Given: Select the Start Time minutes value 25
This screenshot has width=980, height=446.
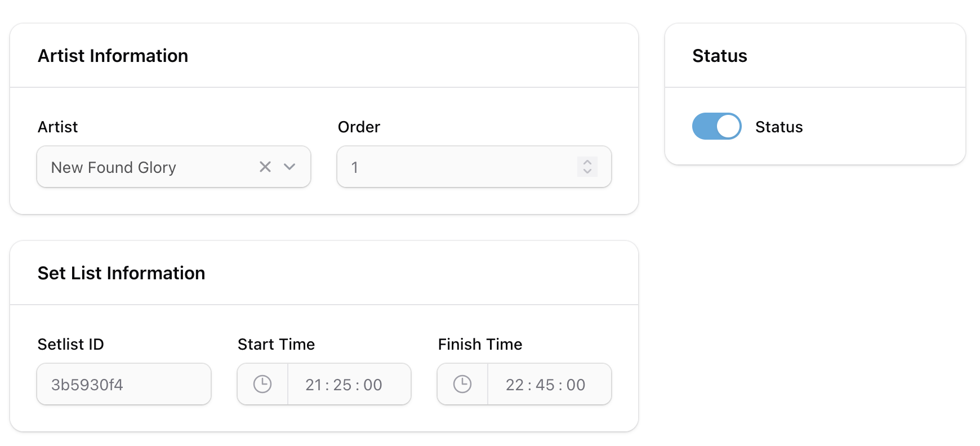Looking at the screenshot, I should pyautogui.click(x=342, y=385).
